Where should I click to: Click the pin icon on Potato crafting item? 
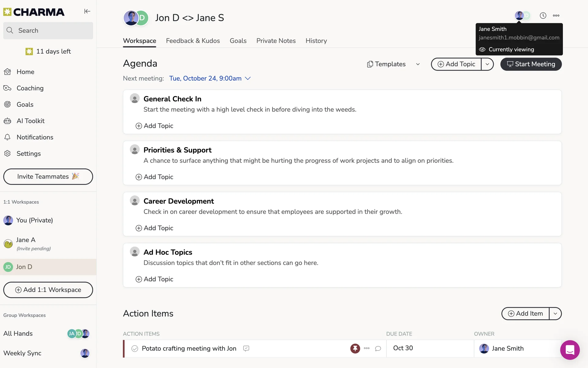point(355,348)
